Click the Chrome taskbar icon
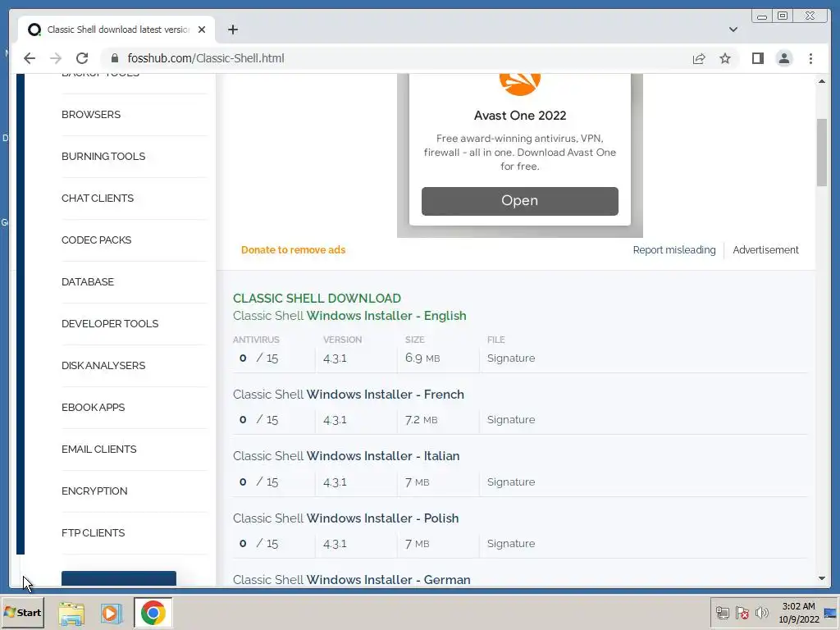840x630 pixels. (x=153, y=613)
